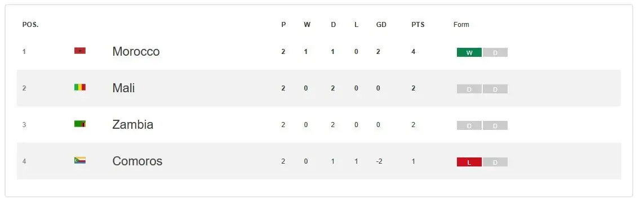This screenshot has width=644, height=203.
Task: Click Zambia's second D form badge
Action: point(495,125)
